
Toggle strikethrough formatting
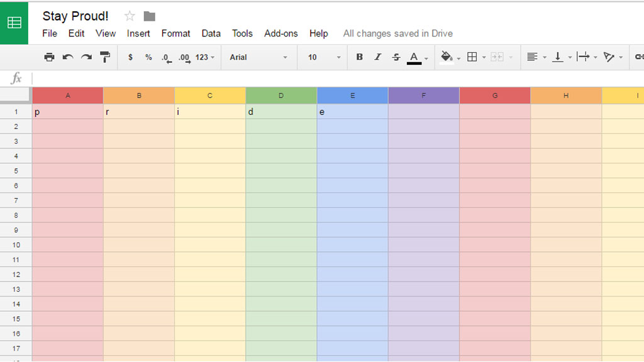click(396, 57)
